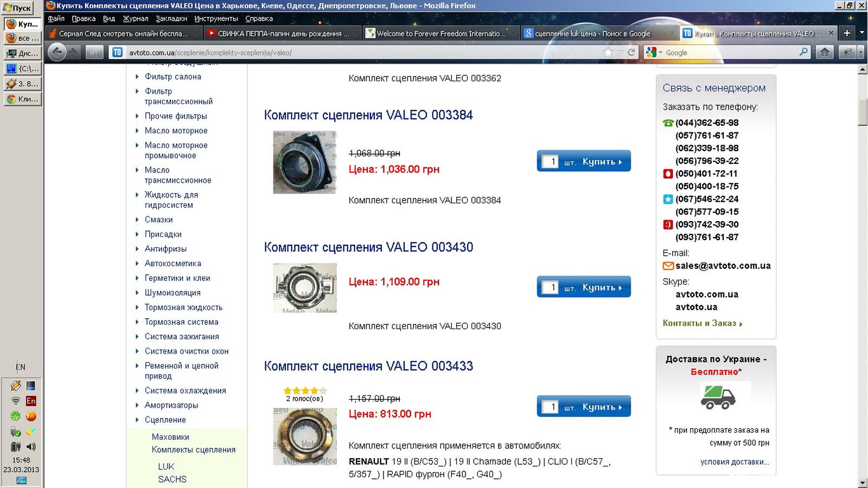Open the list-all-tabs dropdown arrow
The width and height of the screenshot is (868, 488).
coord(861,33)
